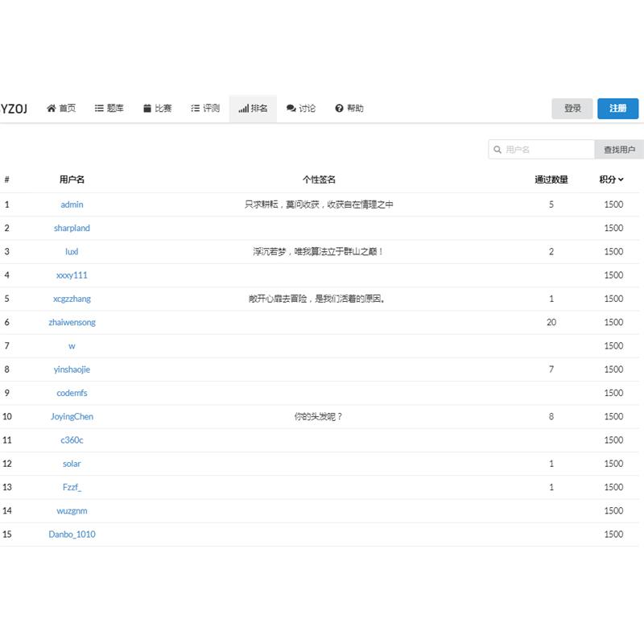This screenshot has height=644, width=644.
Task: Open user solar's profile
Action: pyautogui.click(x=72, y=464)
